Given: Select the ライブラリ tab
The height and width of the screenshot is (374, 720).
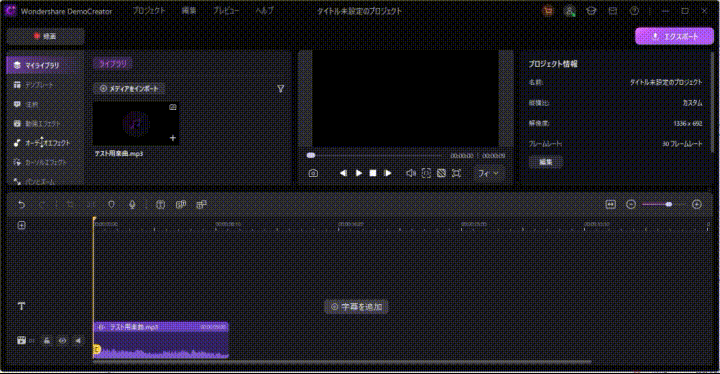Looking at the screenshot, I should coord(112,64).
